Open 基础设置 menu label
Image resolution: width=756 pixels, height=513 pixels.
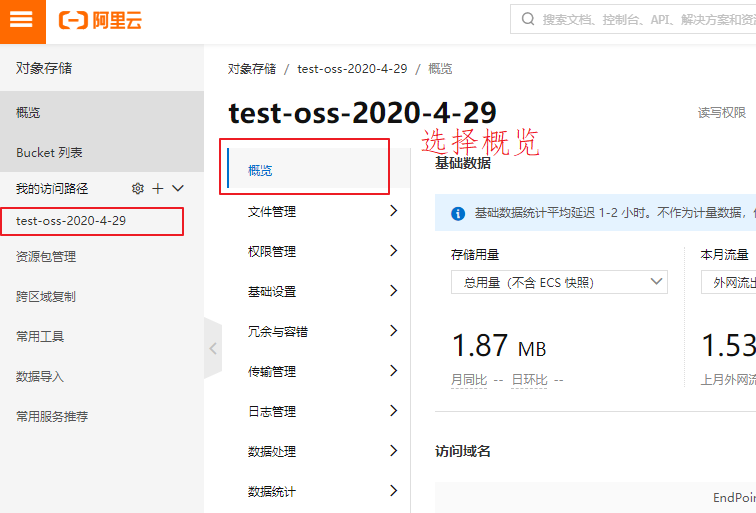(x=272, y=291)
